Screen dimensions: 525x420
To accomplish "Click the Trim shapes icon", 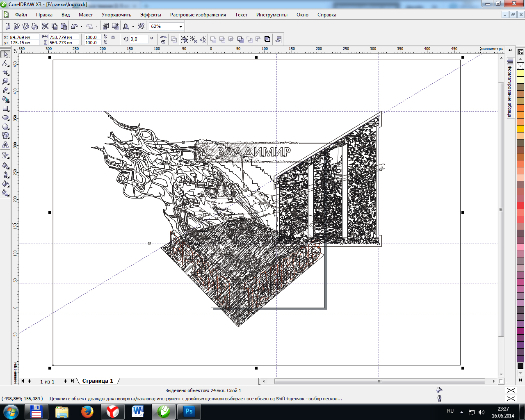I will [x=222, y=39].
